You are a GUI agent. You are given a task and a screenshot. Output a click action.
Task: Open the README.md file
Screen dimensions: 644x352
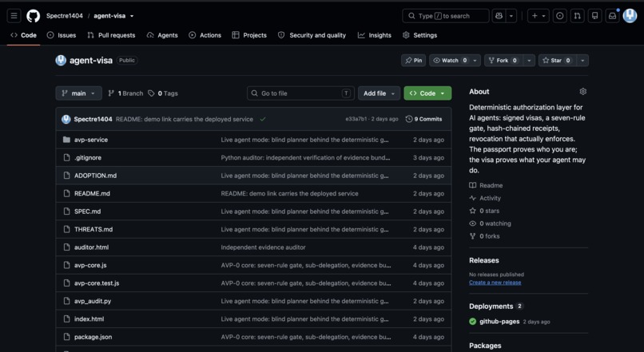(x=92, y=194)
